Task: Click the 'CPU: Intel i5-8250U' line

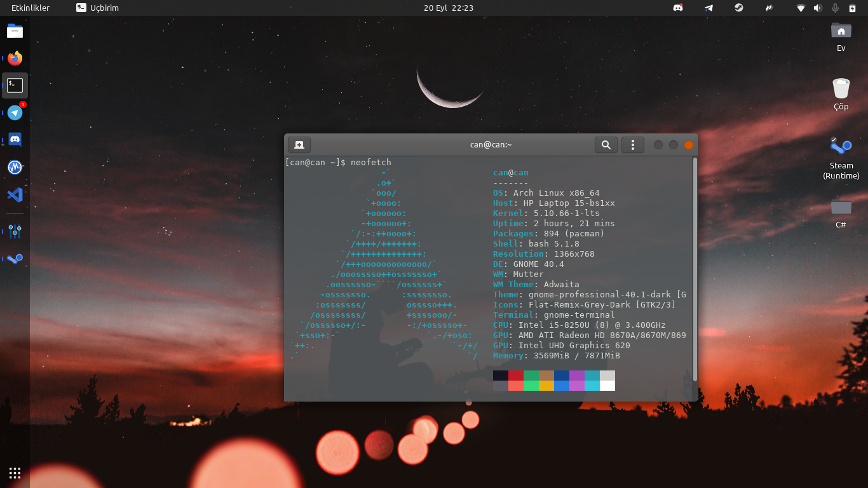Action: click(x=580, y=325)
